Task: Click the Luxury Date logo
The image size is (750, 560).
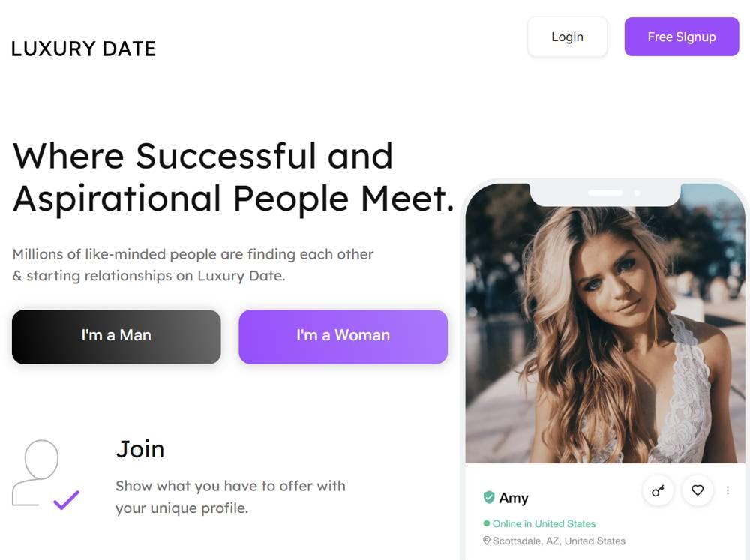Action: coord(83,49)
